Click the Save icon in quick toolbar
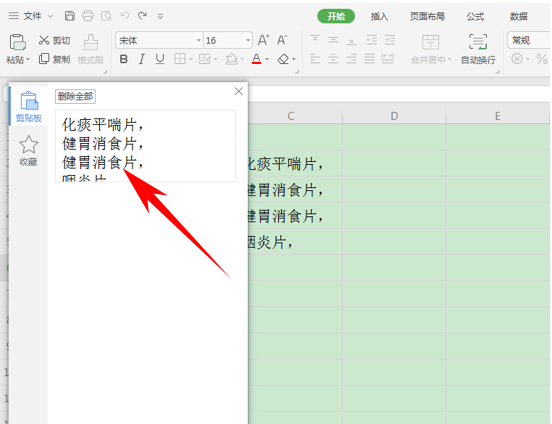The image size is (552, 424). point(69,16)
